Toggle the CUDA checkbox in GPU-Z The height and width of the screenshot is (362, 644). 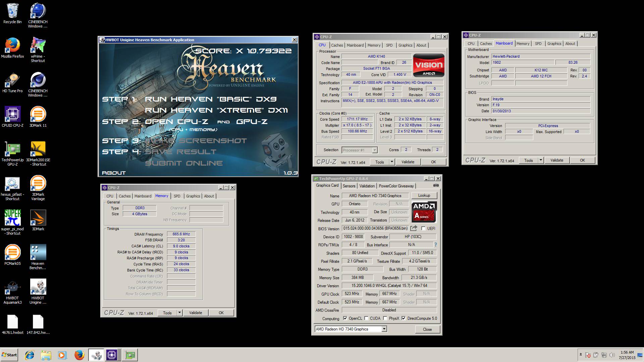[366, 318]
